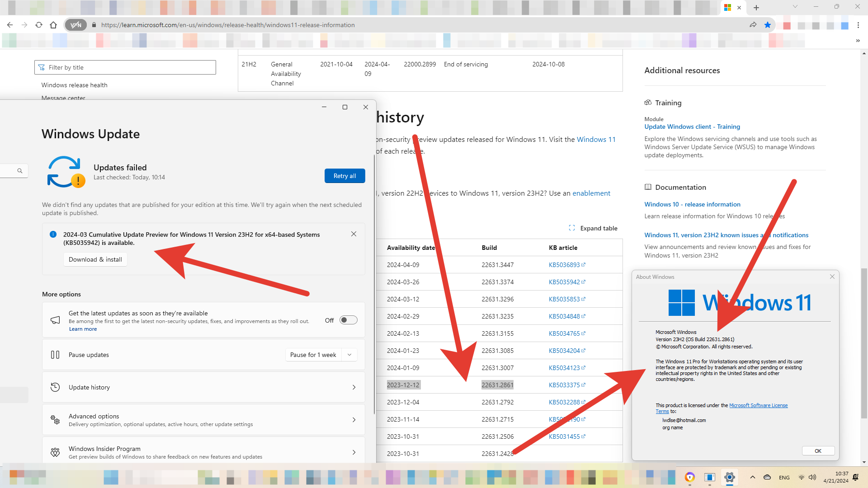The width and height of the screenshot is (868, 488).
Task: Click the Settings search magnifier icon
Action: pos(20,171)
